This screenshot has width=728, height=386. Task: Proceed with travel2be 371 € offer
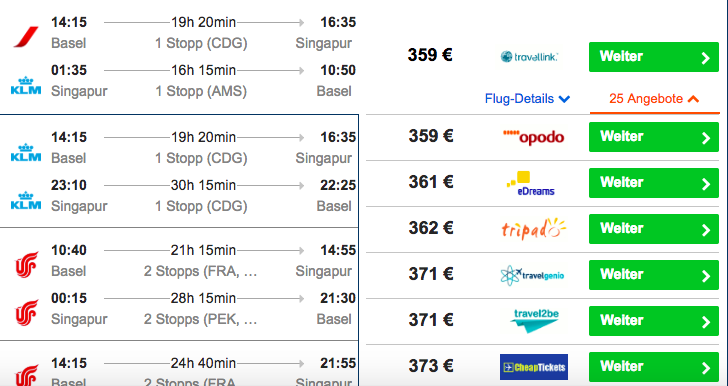coord(654,321)
